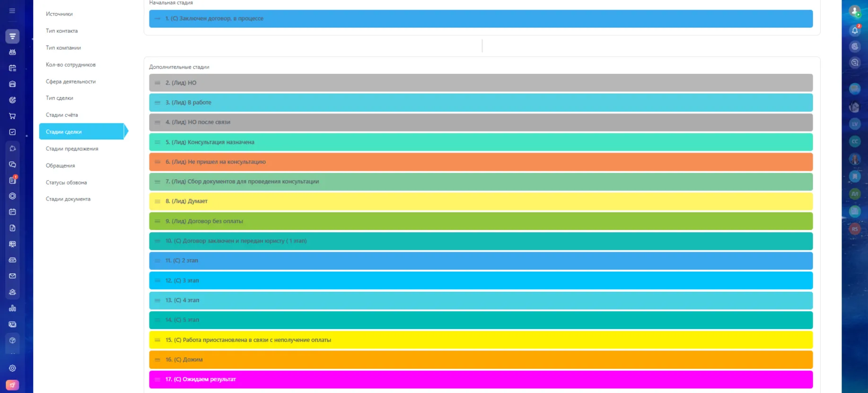
Task: Go to 'Стадии предложения' section
Action: click(x=72, y=148)
